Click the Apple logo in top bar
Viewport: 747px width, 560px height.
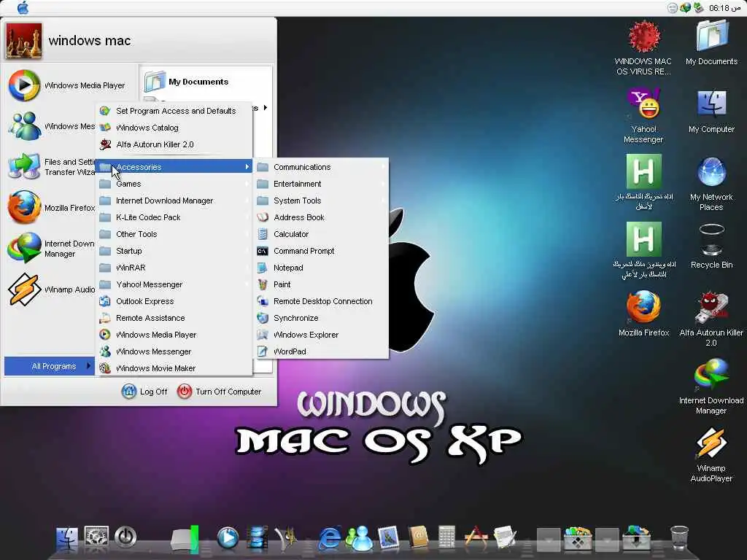23,7
